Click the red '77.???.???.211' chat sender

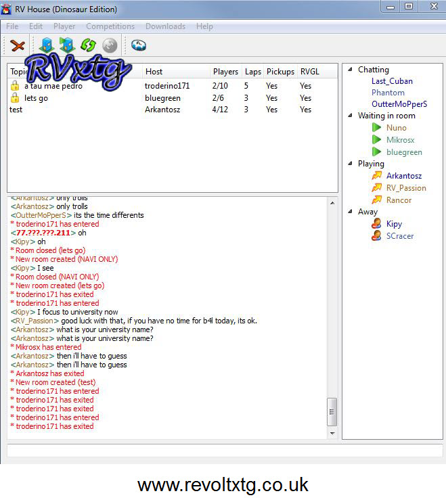43,233
